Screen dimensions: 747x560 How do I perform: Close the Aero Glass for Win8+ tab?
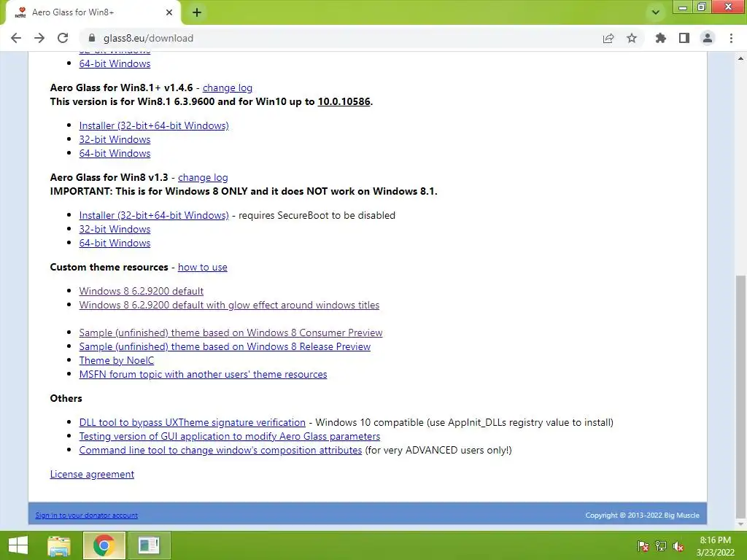(x=169, y=12)
